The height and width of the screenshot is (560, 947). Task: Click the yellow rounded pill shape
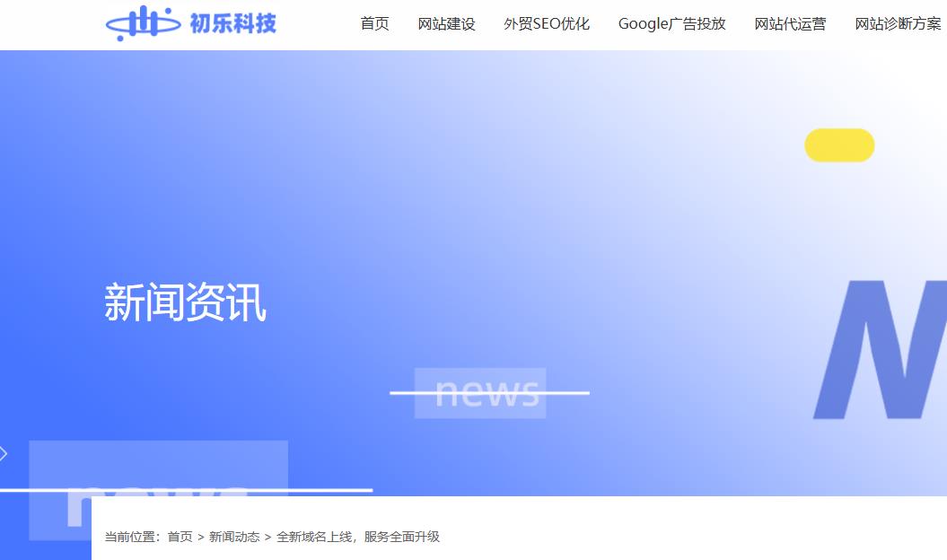(839, 144)
